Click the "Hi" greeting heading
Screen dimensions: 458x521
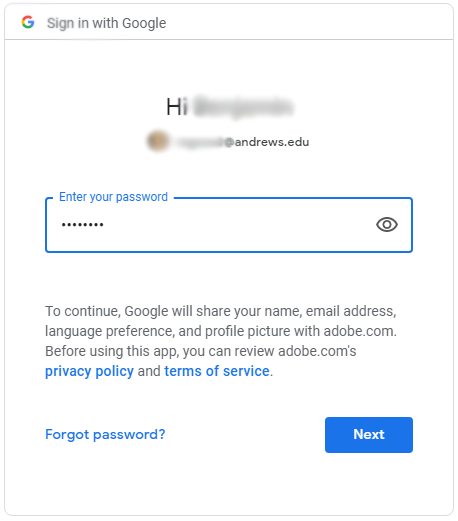tap(177, 107)
